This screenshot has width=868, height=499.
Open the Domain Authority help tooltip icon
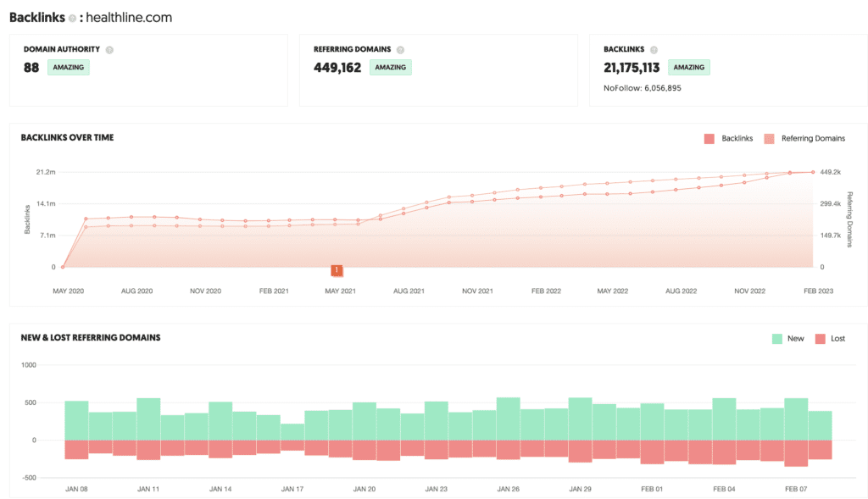click(109, 50)
